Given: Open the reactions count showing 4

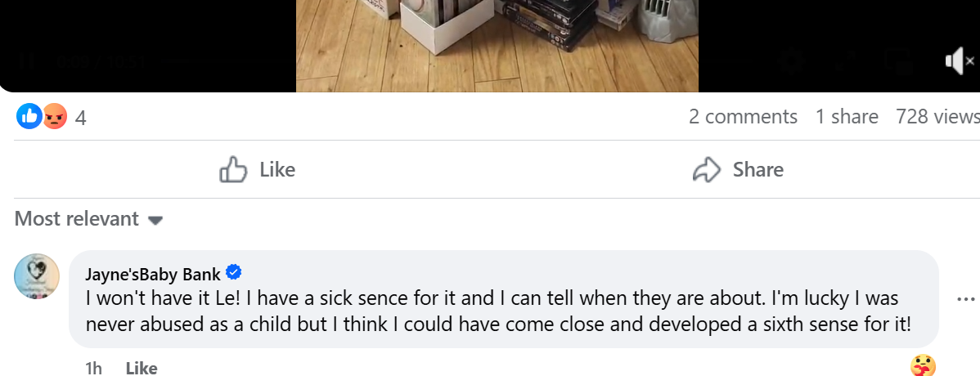Looking at the screenshot, I should [80, 118].
